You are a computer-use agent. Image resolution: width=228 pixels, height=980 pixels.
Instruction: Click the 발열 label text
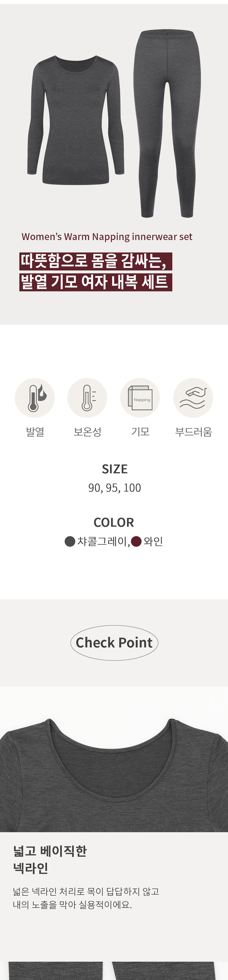pos(35,432)
